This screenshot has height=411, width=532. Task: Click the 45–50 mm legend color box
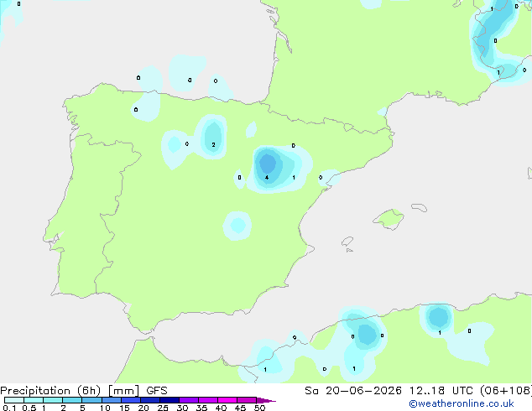(x=247, y=400)
